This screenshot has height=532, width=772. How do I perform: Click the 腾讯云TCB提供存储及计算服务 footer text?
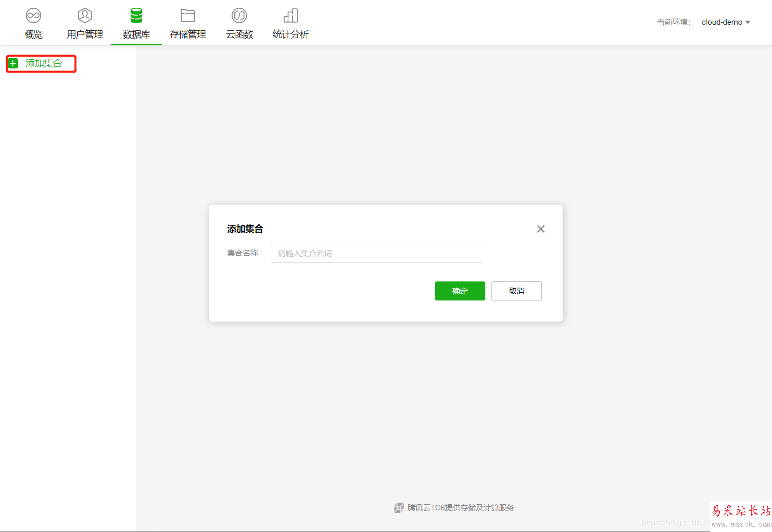pos(461,508)
